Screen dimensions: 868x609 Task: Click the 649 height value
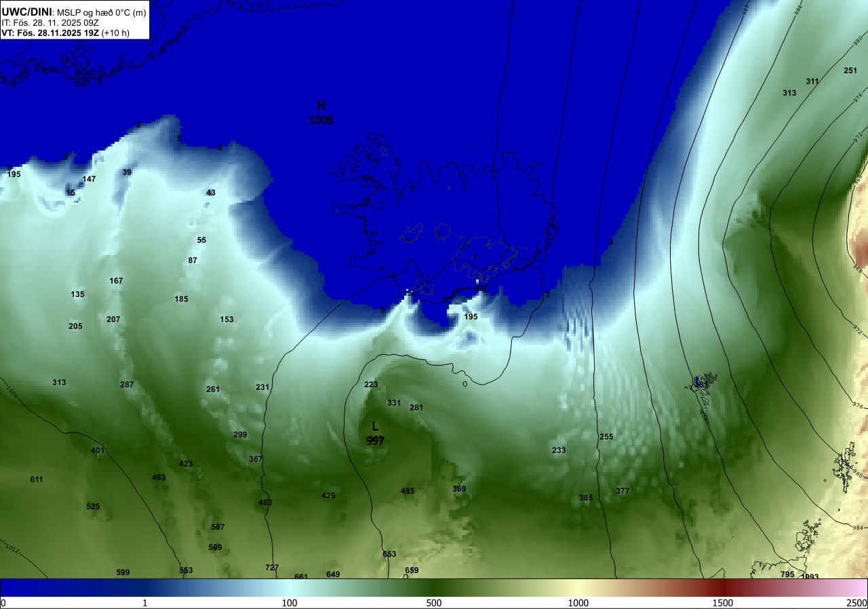[x=333, y=574]
